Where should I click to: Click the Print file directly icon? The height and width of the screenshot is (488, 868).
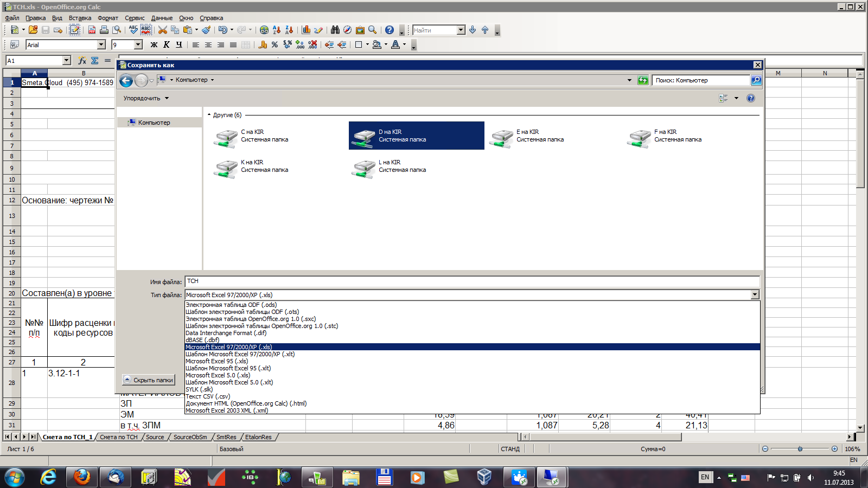pyautogui.click(x=104, y=30)
